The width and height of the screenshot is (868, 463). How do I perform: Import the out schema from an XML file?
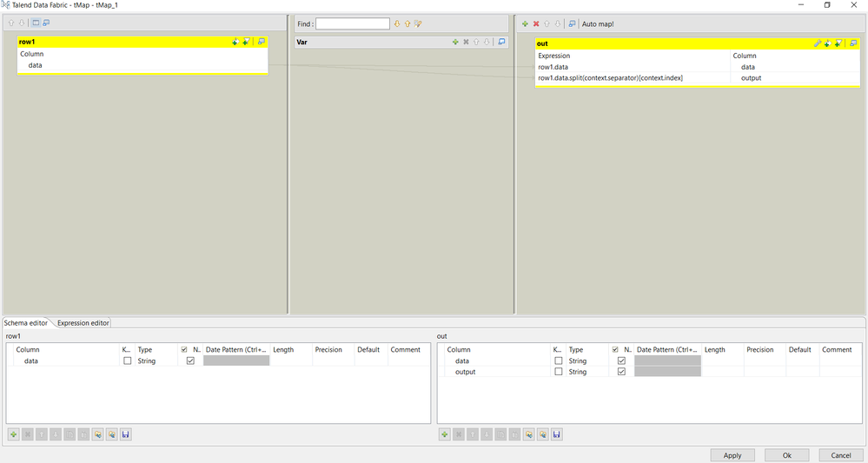[x=528, y=434]
